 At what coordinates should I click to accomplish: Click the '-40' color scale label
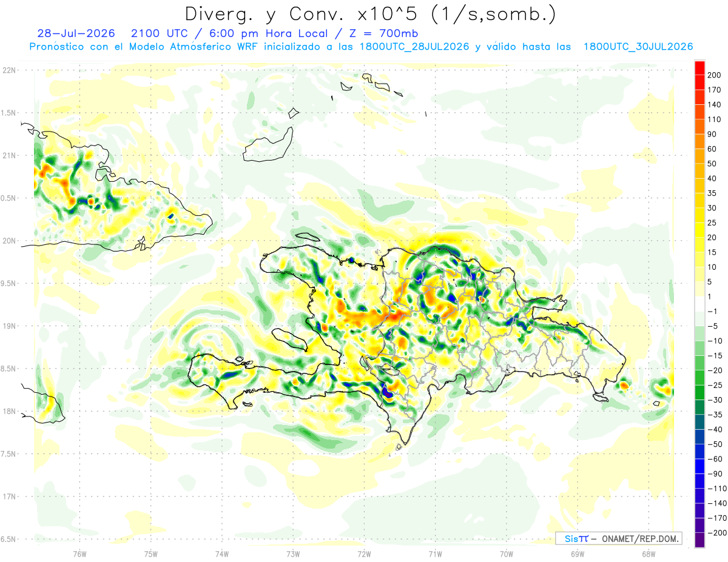[714, 430]
